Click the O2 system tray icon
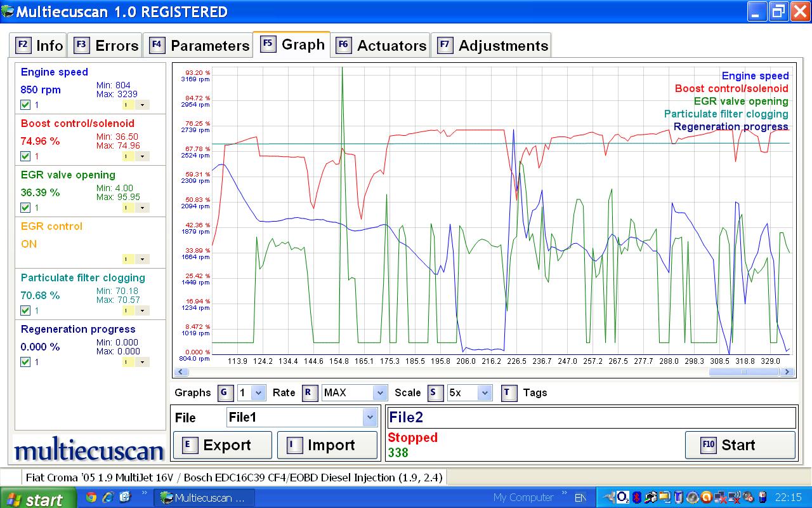 click(x=623, y=497)
